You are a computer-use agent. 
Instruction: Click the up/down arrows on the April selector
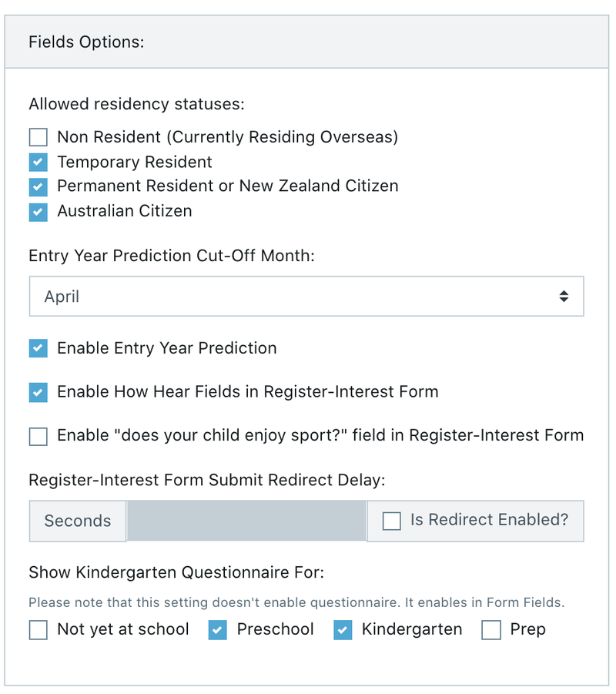pos(564,296)
